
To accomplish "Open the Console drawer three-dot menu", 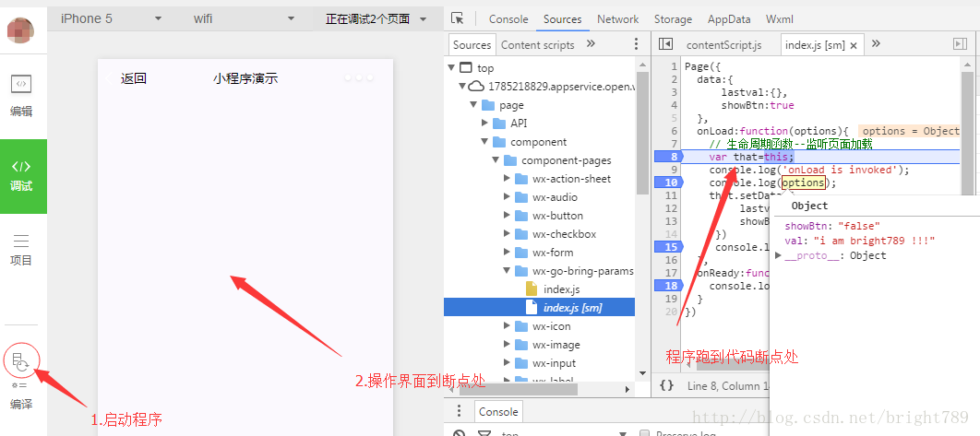I will pyautogui.click(x=460, y=411).
